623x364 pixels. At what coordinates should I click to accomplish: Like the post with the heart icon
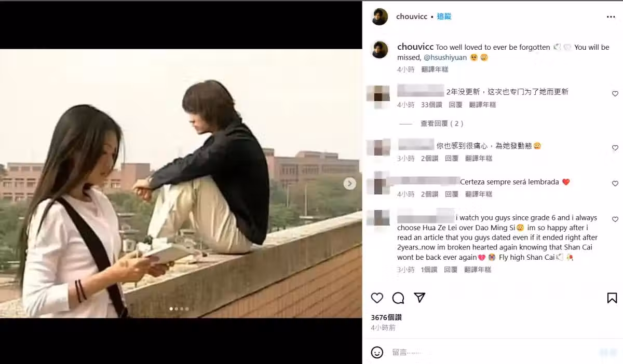point(377,298)
